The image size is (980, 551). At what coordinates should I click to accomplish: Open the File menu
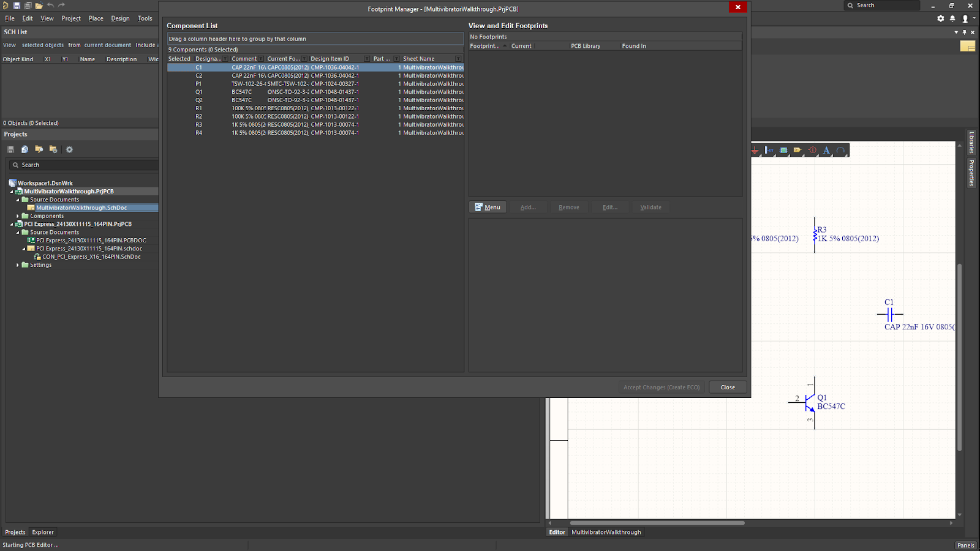10,18
